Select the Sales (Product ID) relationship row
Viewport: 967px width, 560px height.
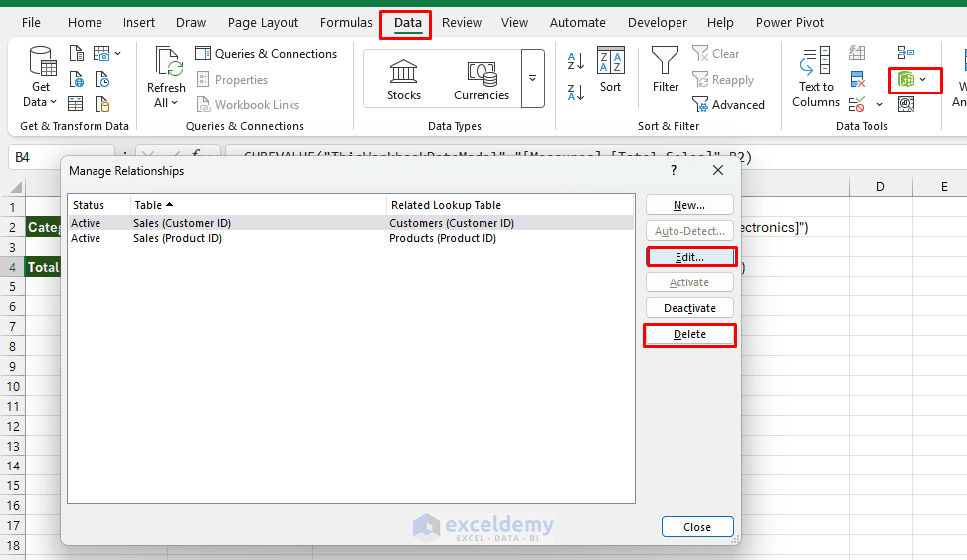pos(350,238)
